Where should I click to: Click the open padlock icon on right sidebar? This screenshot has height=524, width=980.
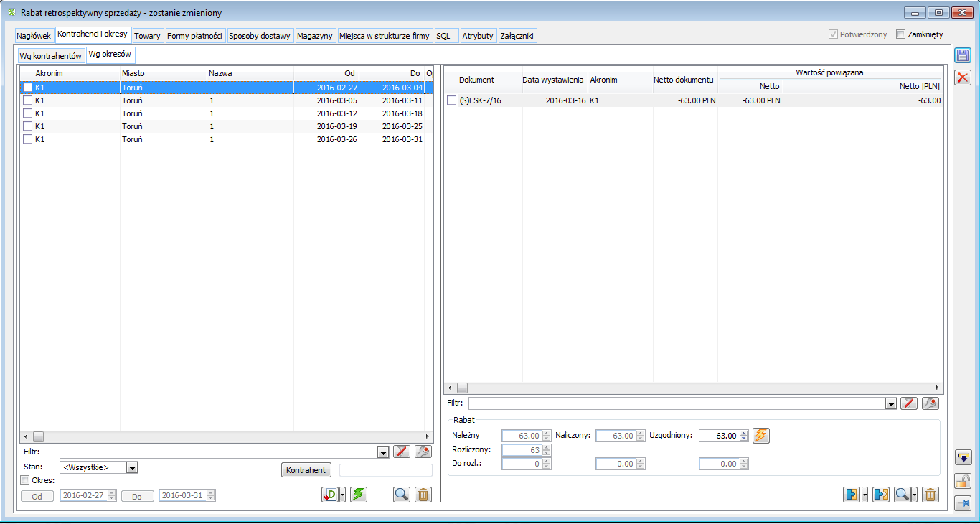(963, 481)
